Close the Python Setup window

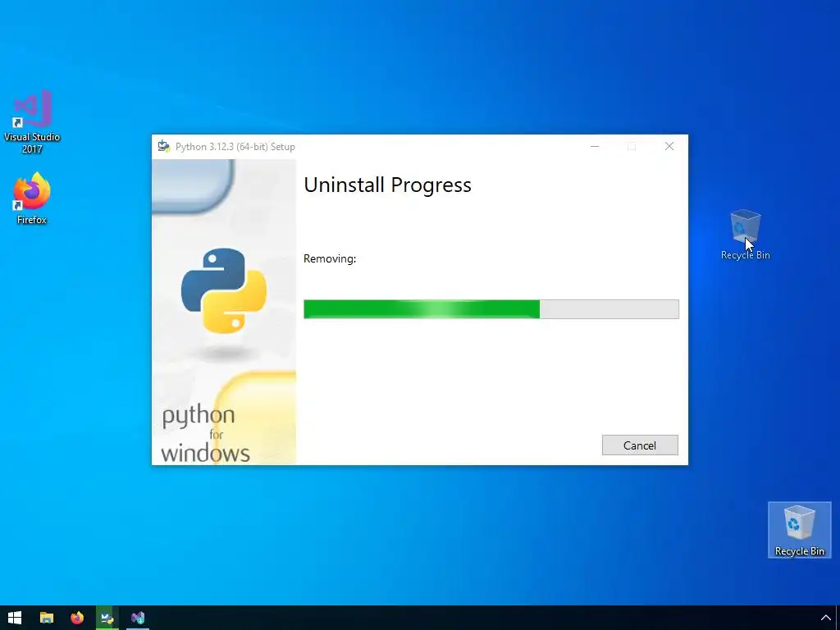point(669,146)
